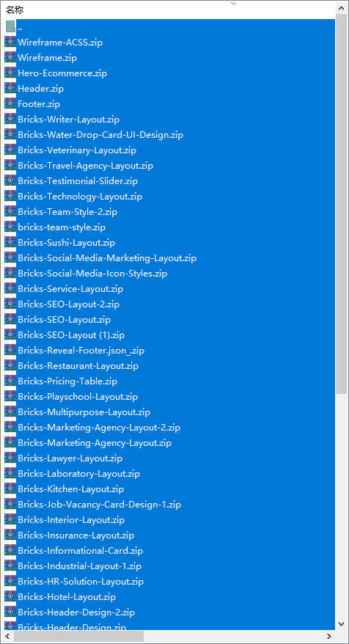The width and height of the screenshot is (349, 644).
Task: Select the Hero-Ecommerce.zip file name
Action: pyautogui.click(x=62, y=73)
